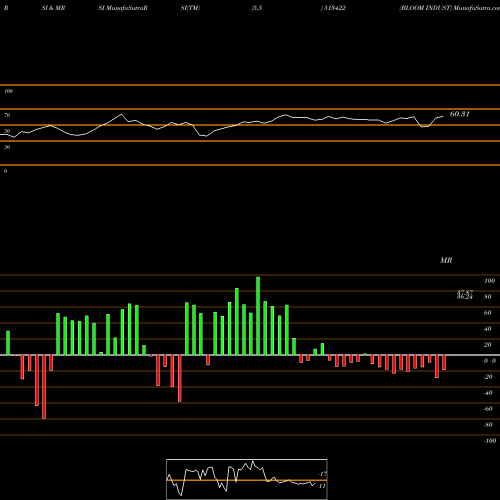
Task: Click the MR panel label
Action: tap(446, 260)
